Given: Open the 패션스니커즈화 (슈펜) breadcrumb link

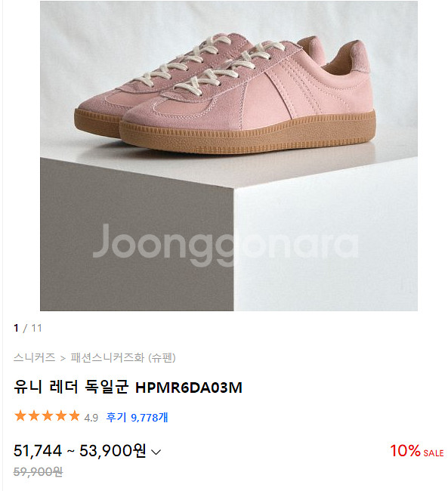Looking at the screenshot, I should 123,357.
